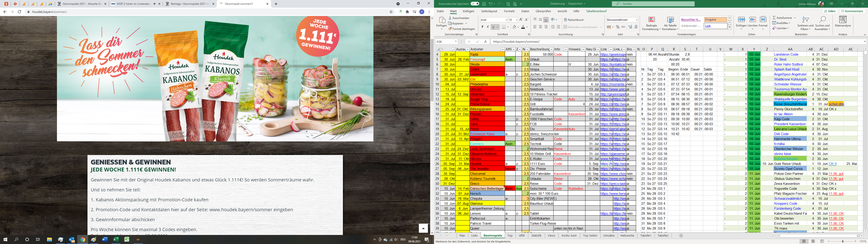Toggle Automatisches Speichern switch in Excel
Image resolution: width=868 pixels, height=244 pixels.
pyautogui.click(x=475, y=4)
